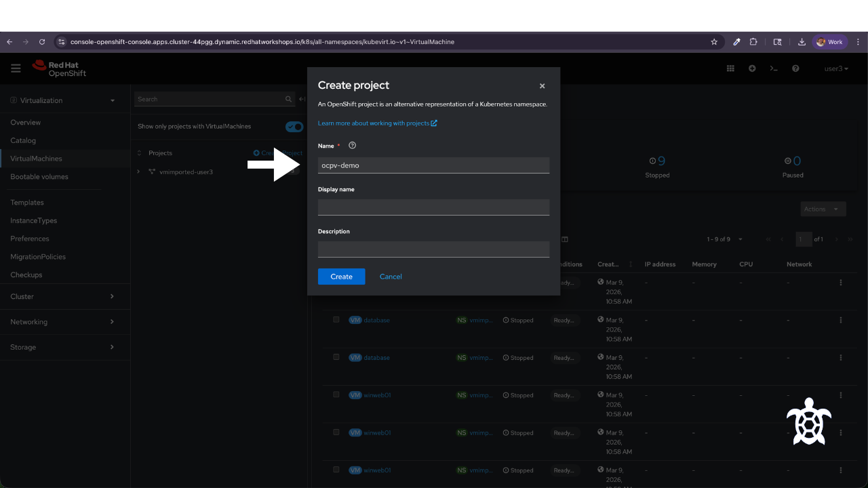Open the browser downloads icon
The height and width of the screenshot is (488, 868).
coord(802,42)
